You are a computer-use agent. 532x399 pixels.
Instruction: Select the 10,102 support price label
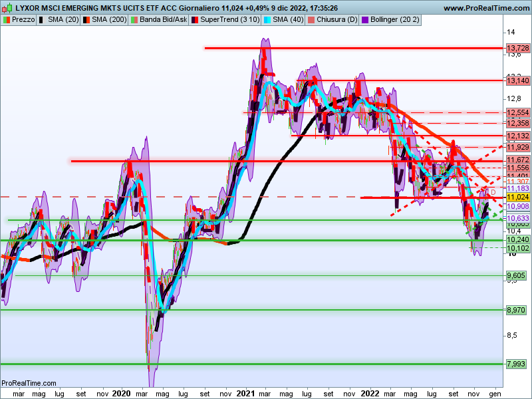tap(518, 248)
